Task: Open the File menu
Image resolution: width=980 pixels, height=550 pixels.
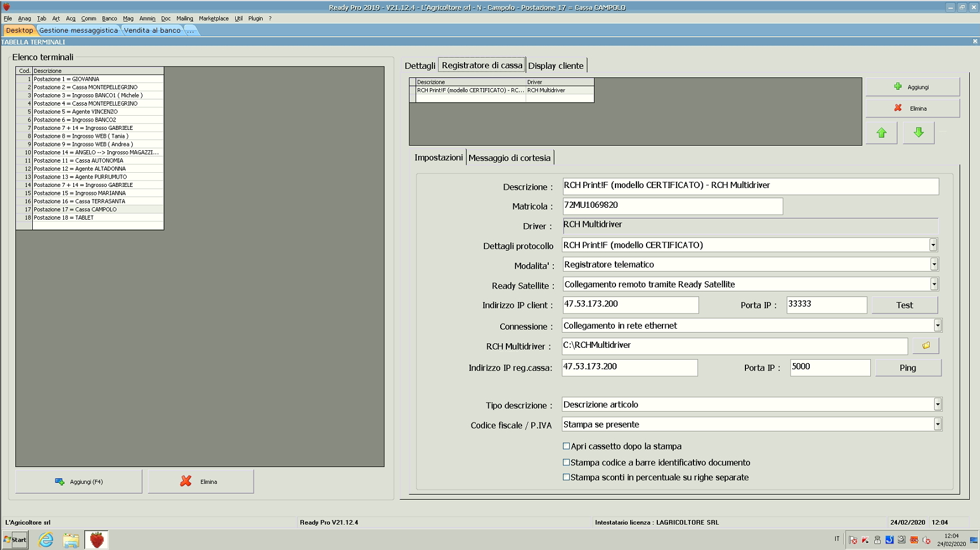Action: tap(8, 19)
